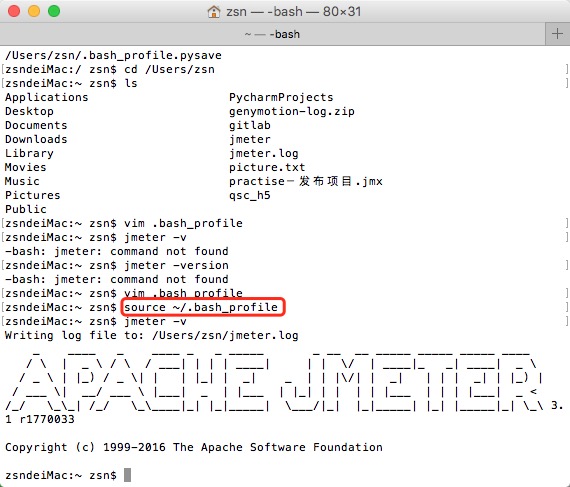Click the new tab plus button
The height and width of the screenshot is (487, 570).
click(x=557, y=34)
